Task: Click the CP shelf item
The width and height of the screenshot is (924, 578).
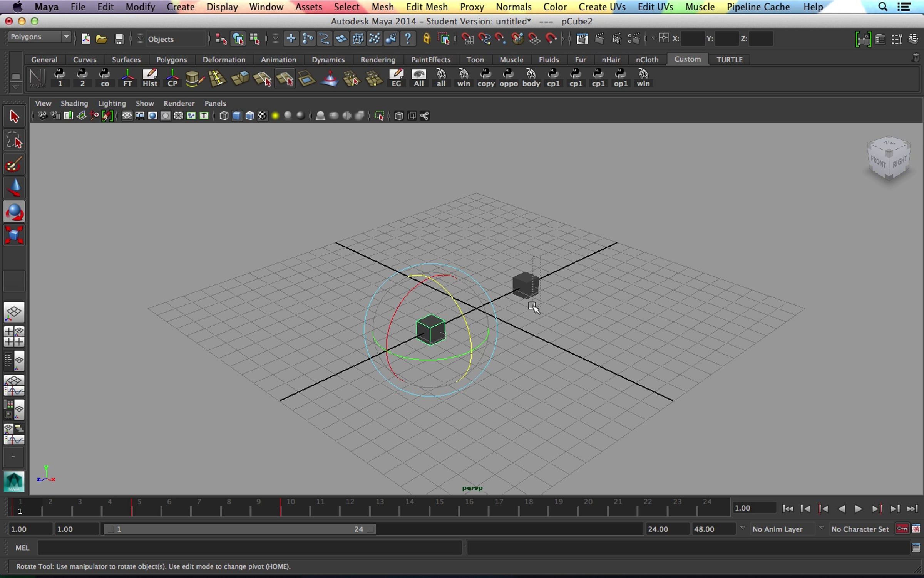Action: coord(172,78)
